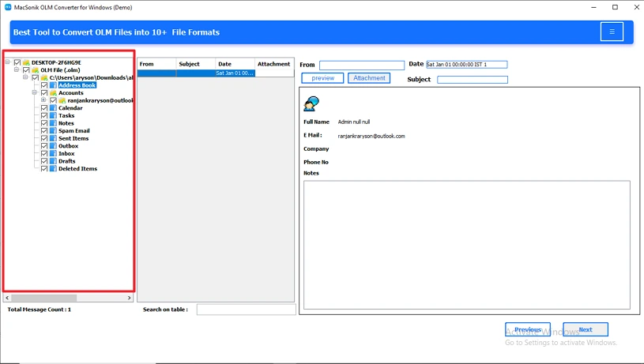Uncheck the Address Book checkbox
This screenshot has width=644, height=364.
44,85
